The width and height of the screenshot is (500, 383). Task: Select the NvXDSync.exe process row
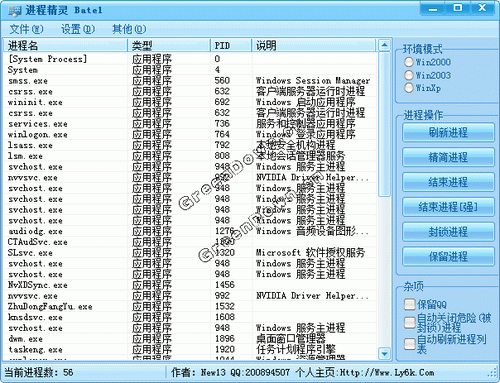(190, 285)
